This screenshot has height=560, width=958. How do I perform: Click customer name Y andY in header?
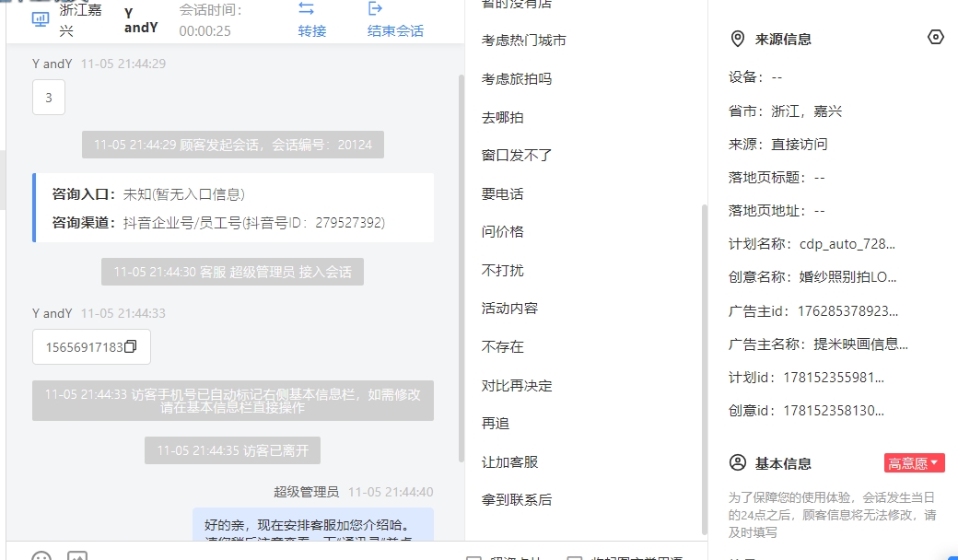point(141,20)
